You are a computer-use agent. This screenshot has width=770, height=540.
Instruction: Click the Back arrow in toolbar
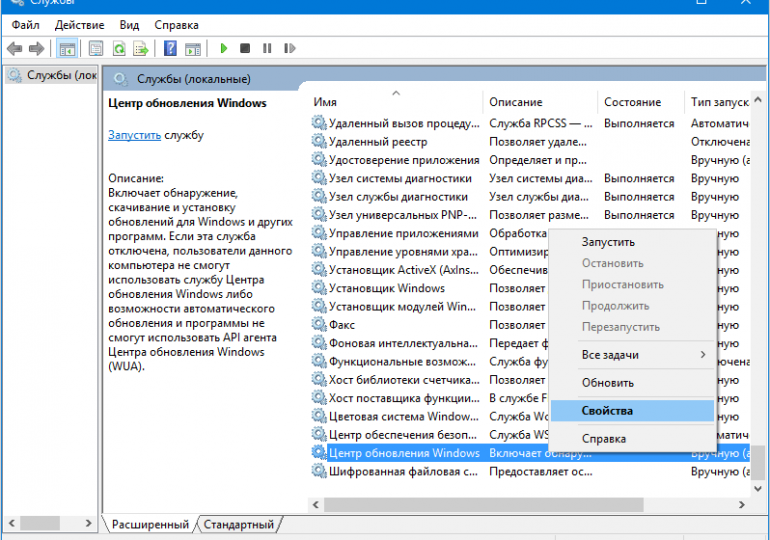coord(14,48)
